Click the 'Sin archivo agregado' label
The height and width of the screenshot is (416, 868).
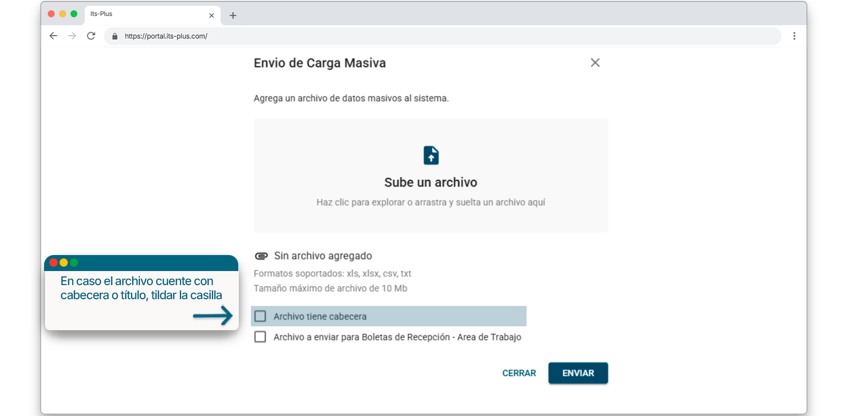323,256
